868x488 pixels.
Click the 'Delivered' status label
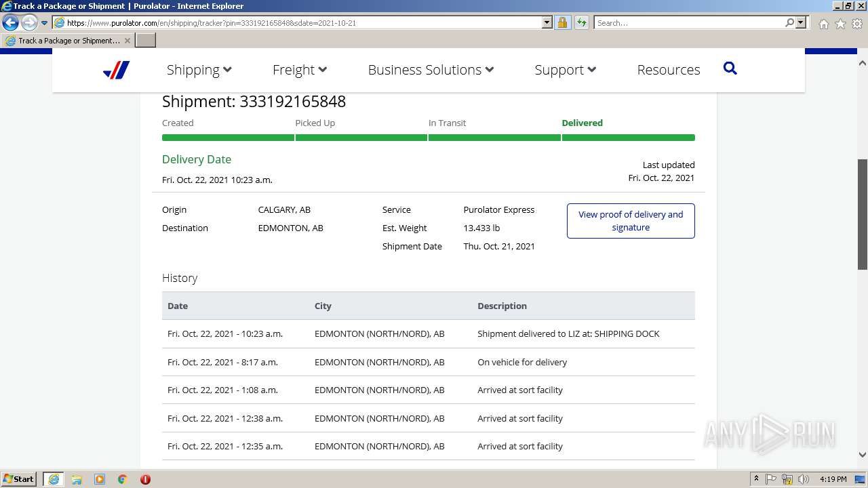582,123
